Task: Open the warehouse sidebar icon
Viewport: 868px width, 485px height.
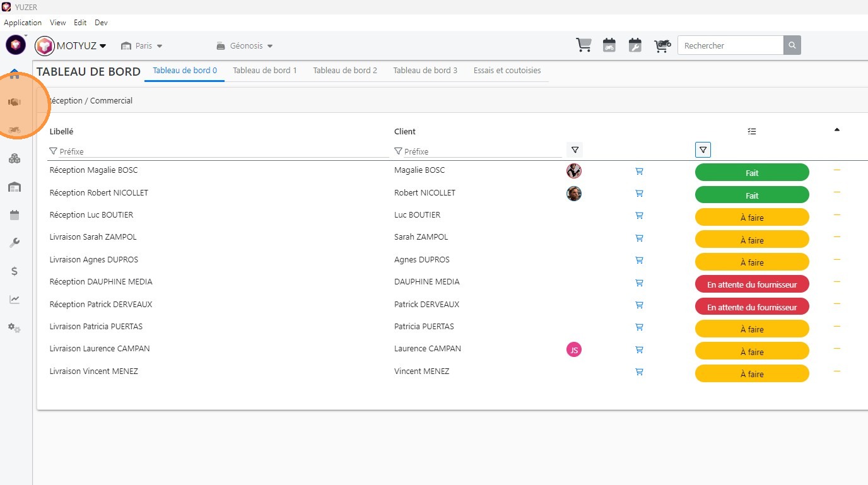Action: pos(14,187)
